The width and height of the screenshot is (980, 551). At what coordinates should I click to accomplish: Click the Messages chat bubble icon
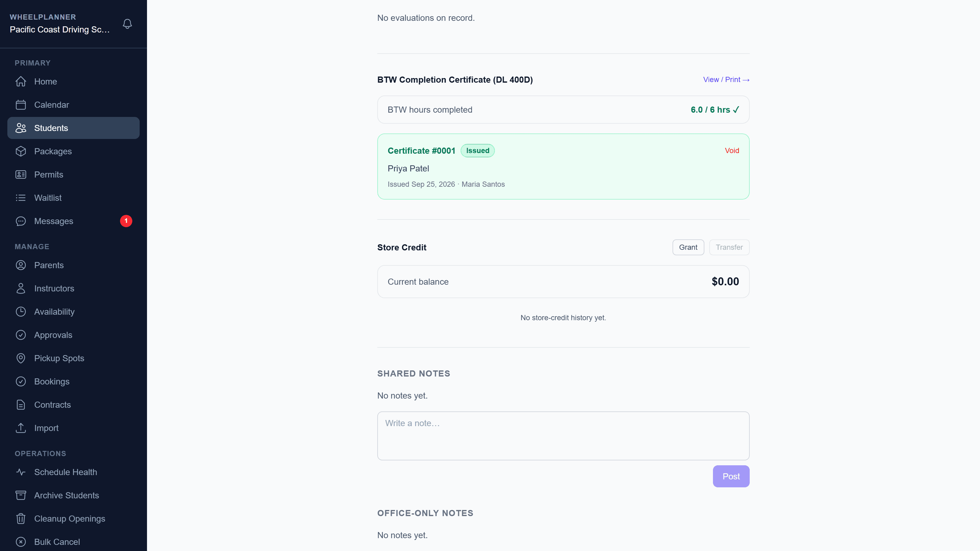21,221
